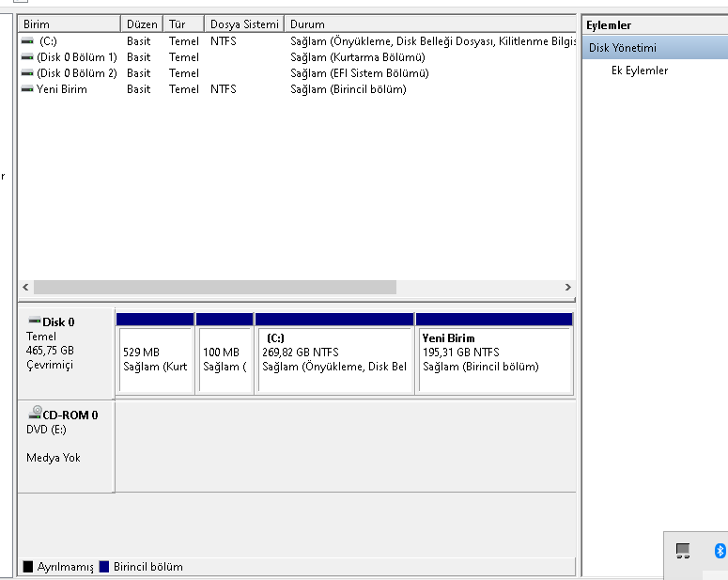Click 'Sağlam (Birincil bölüm)' in list status column
This screenshot has height=580, width=728.
349,88
